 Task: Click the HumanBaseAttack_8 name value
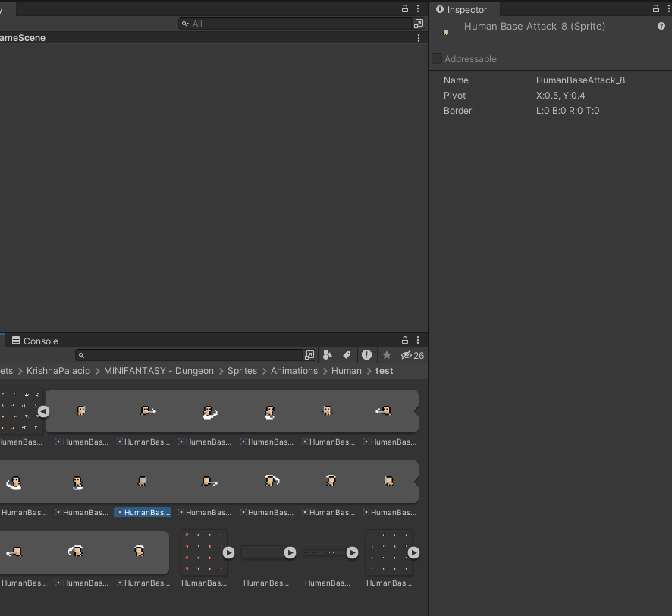click(x=580, y=80)
